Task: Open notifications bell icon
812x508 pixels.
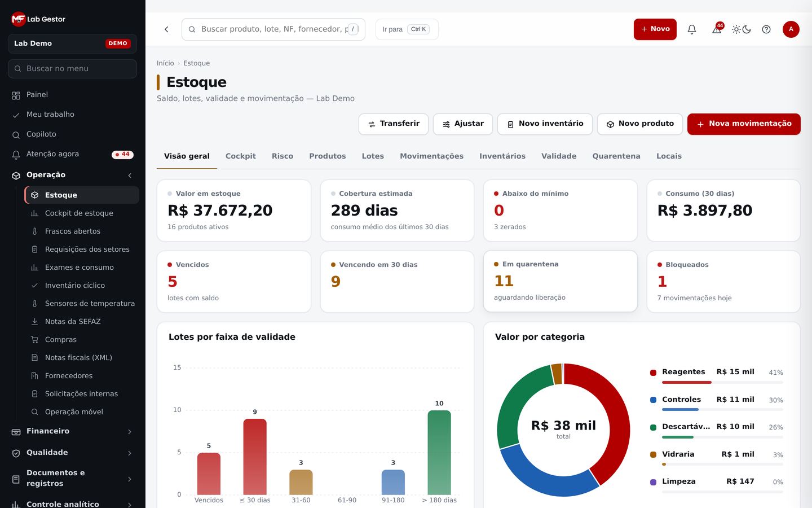Action: (x=692, y=29)
